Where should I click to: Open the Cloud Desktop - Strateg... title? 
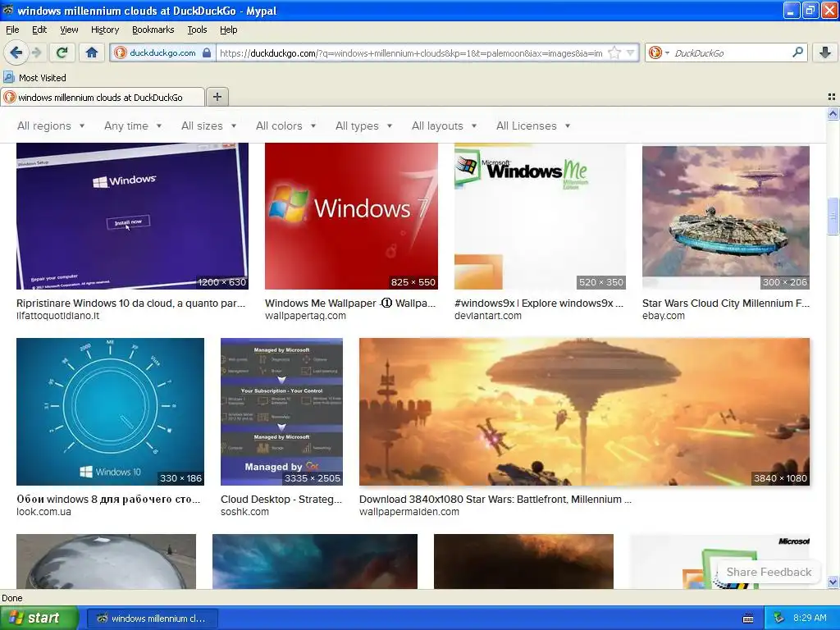pos(281,500)
